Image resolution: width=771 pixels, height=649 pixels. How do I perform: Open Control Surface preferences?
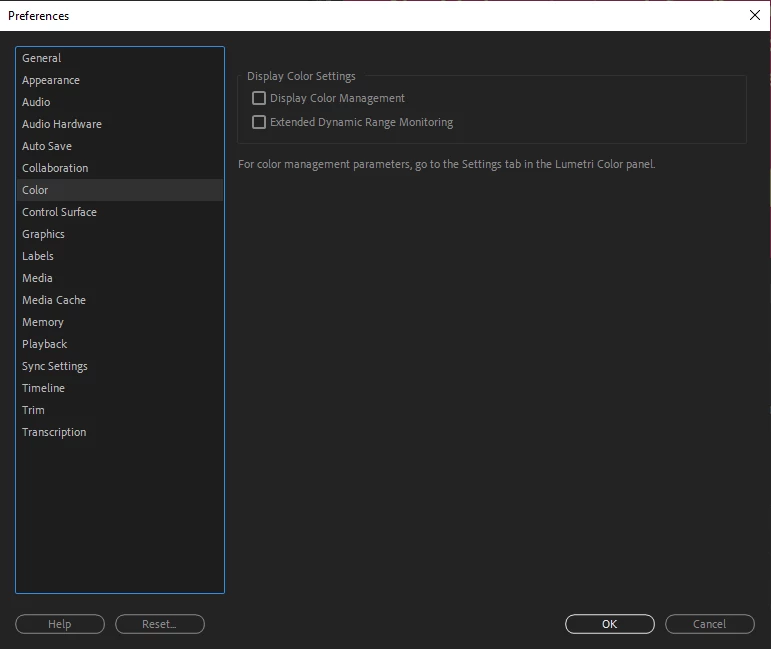119,212
